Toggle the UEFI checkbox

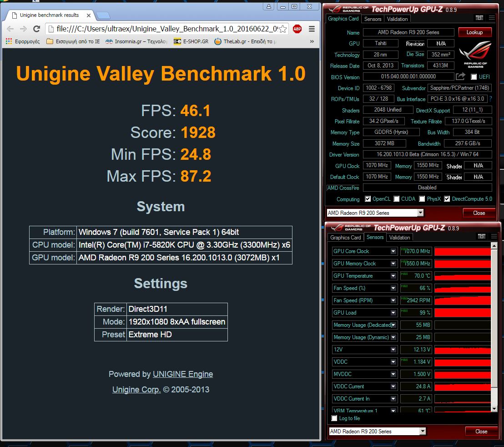click(474, 76)
